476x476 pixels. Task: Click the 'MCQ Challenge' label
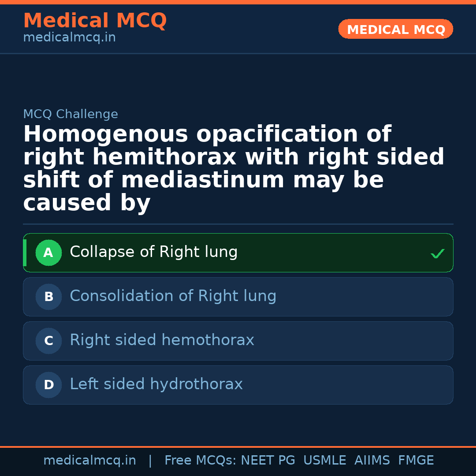click(71, 115)
